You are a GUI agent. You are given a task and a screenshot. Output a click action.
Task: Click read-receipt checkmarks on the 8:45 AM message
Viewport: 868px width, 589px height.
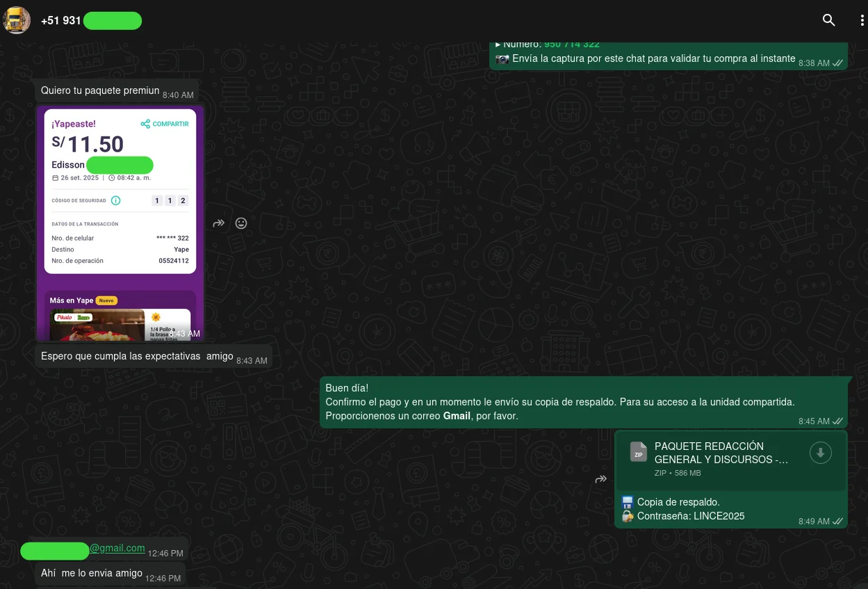838,421
